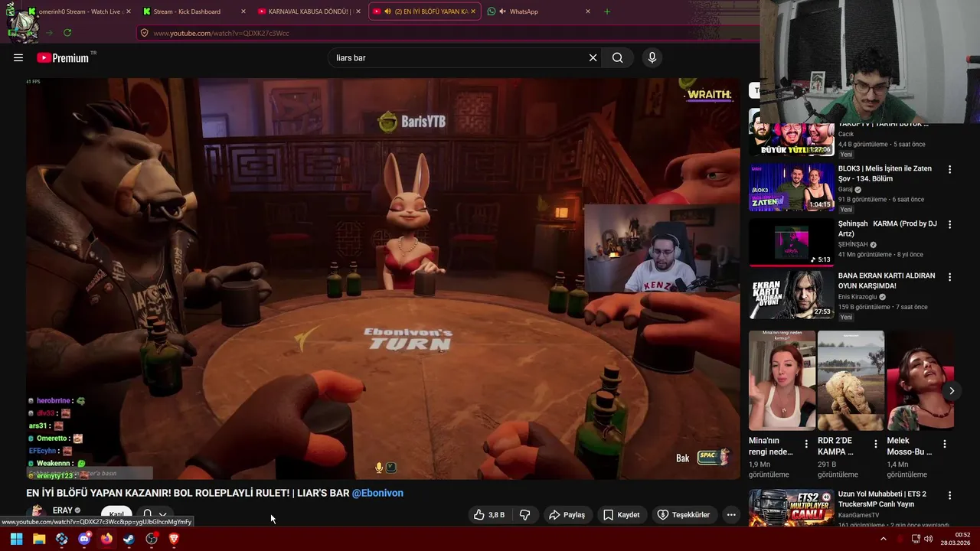Click the magnifier search button
980x551 pixels.
tap(617, 57)
